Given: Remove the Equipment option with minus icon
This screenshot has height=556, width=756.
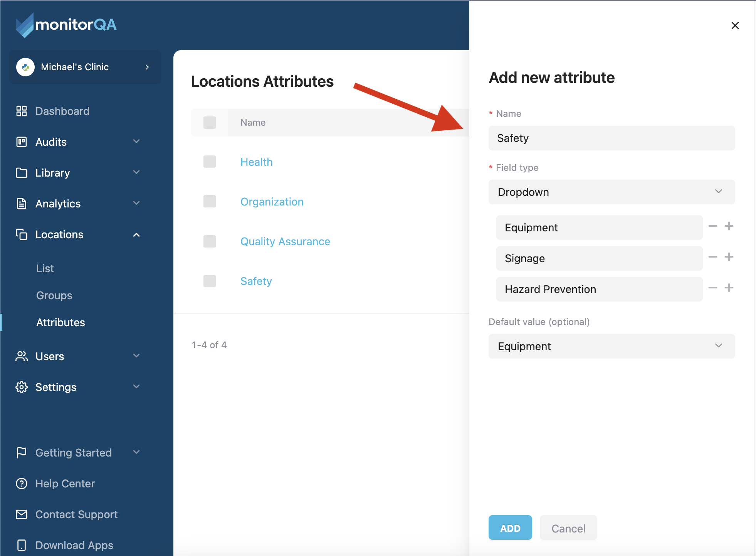Looking at the screenshot, I should click(713, 226).
